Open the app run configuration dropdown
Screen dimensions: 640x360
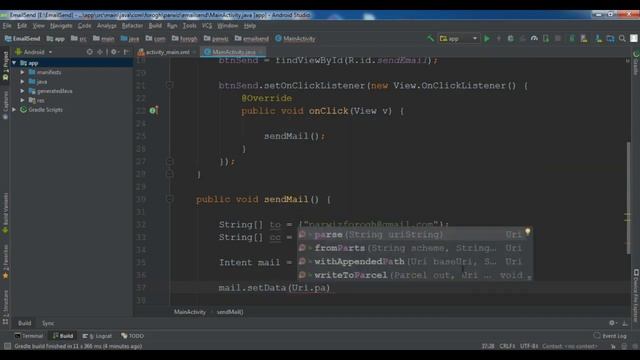coord(458,38)
